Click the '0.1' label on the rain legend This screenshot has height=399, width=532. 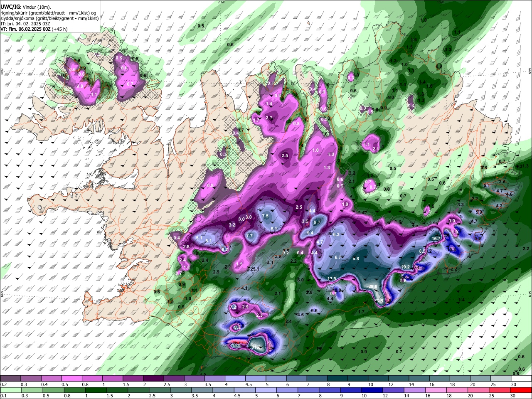(x=3, y=396)
